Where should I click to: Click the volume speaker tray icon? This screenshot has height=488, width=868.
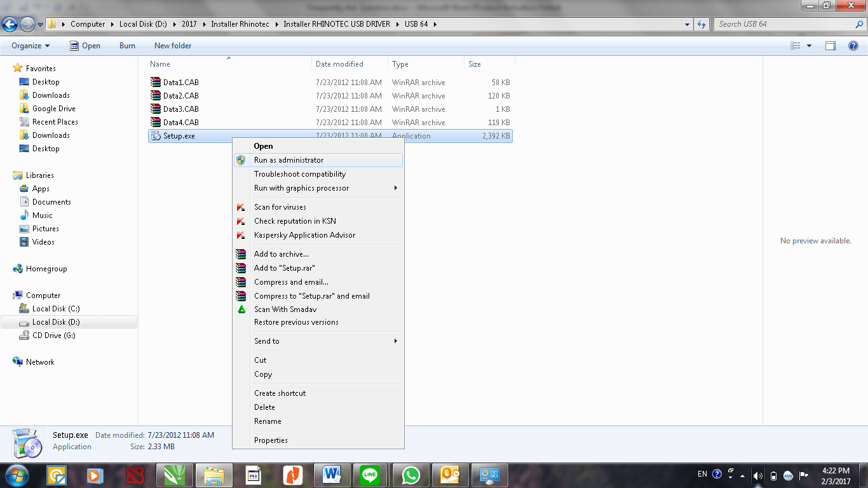coord(757,475)
